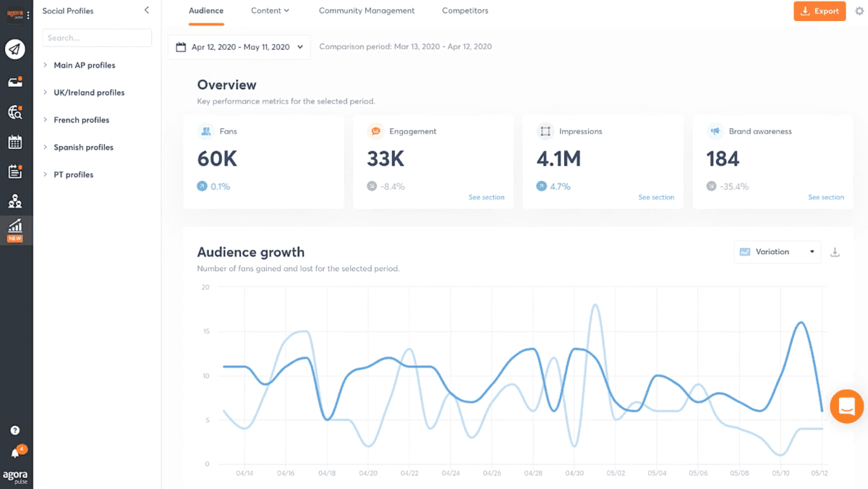Open the orange chat support widget
Viewport: 868px width, 489px height.
(847, 407)
